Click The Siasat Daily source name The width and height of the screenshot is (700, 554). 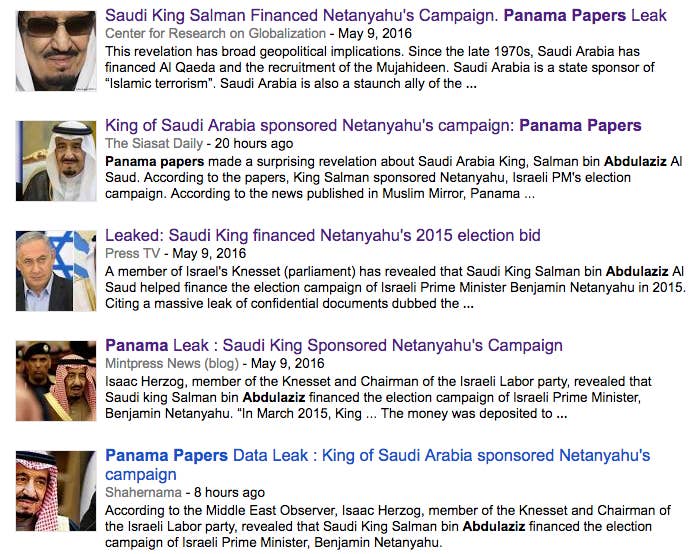(154, 143)
